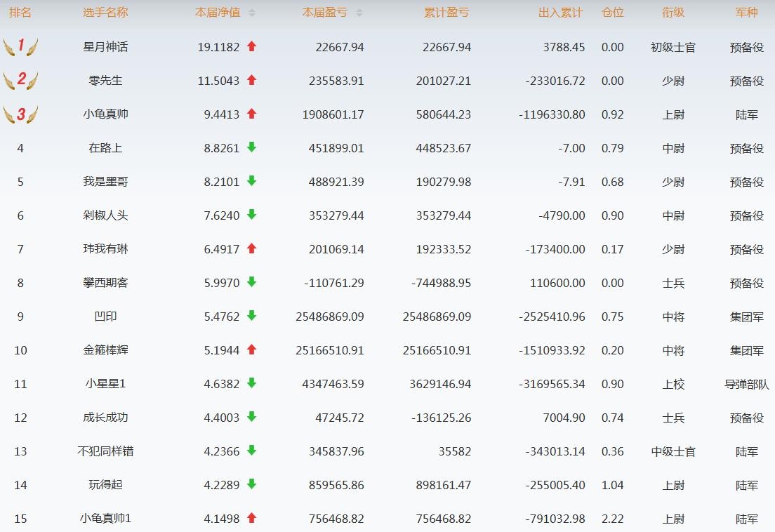775x532 pixels.
Task: Click the 累计盈亏 column header
Action: point(446,13)
